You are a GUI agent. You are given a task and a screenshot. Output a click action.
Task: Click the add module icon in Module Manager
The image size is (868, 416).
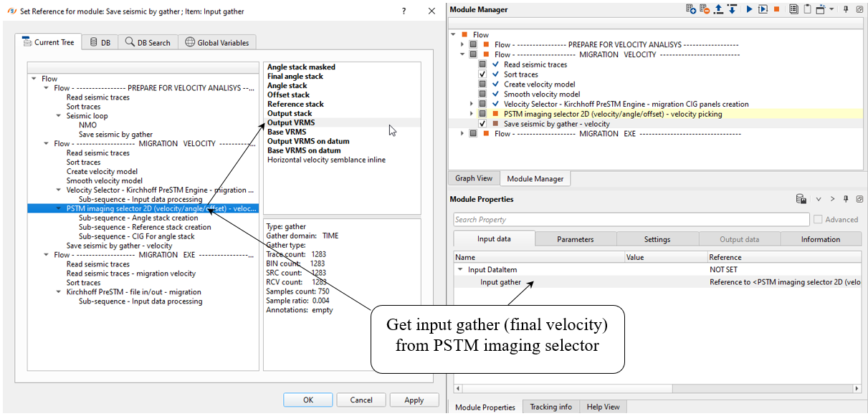pos(691,9)
